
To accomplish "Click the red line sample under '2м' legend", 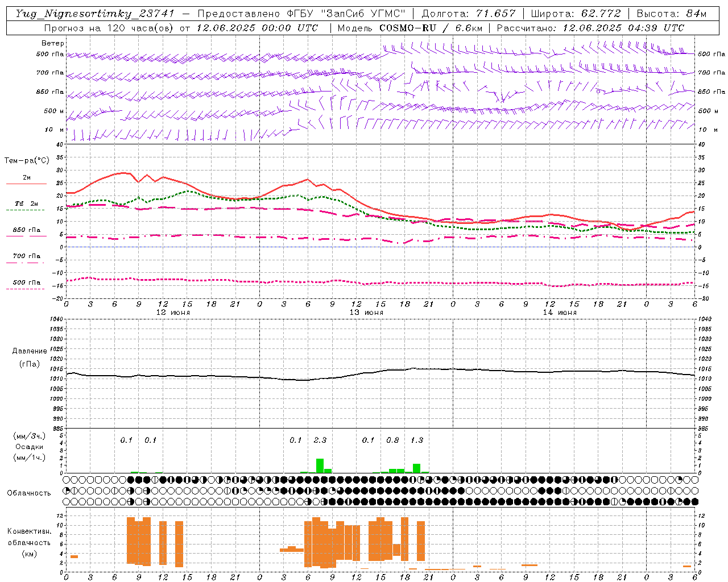I will [26, 184].
